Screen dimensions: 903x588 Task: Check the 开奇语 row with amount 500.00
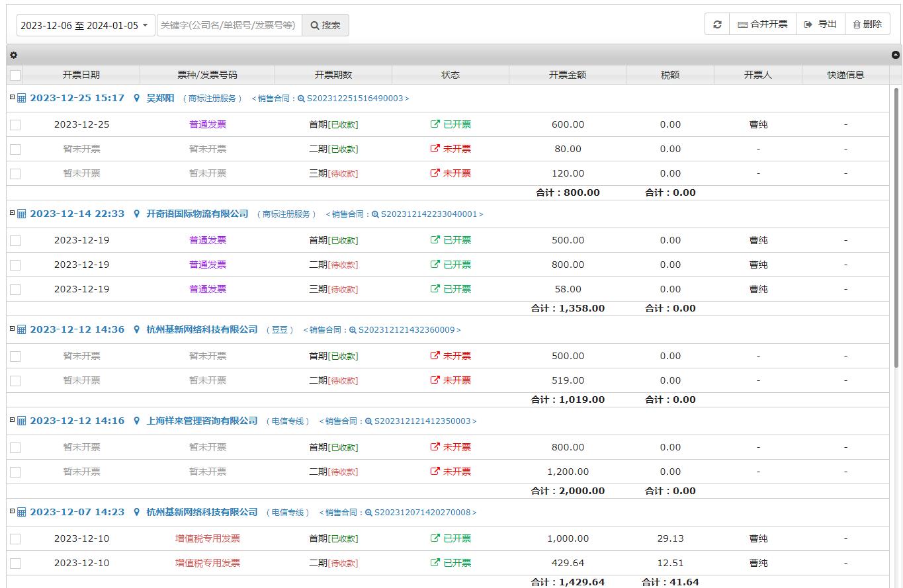15,241
